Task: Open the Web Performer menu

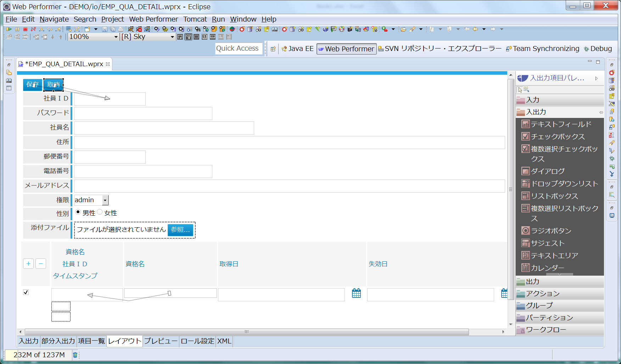Action: (153, 19)
